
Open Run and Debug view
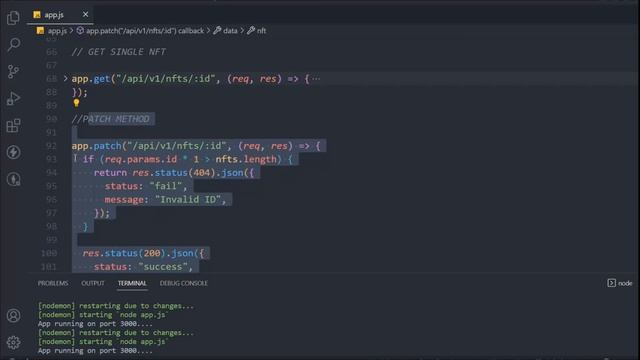[13, 98]
